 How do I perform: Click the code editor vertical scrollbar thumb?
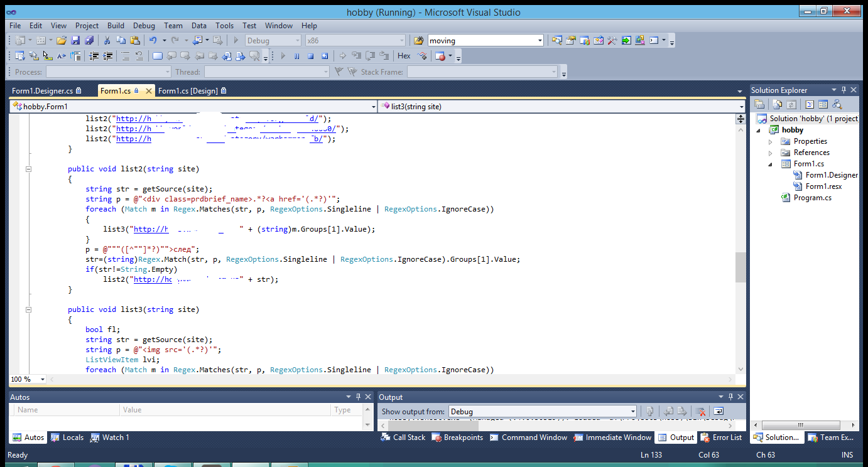741,267
